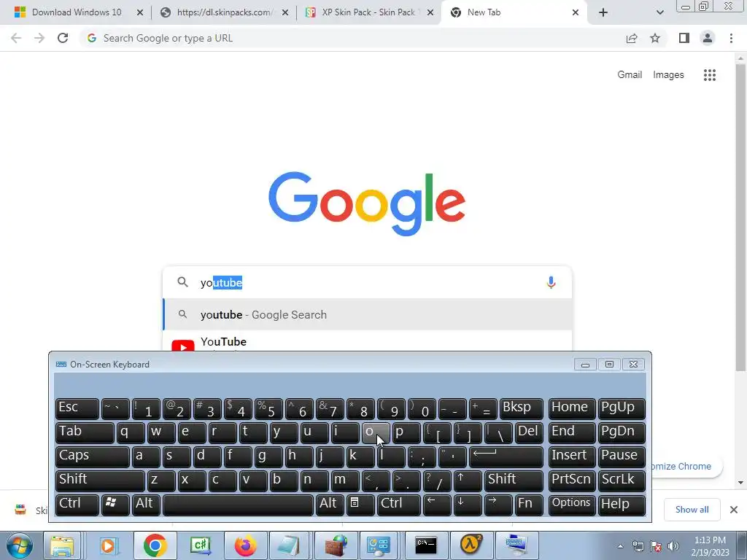Open a new tab with plus button
The height and width of the screenshot is (560, 747).
pos(603,12)
